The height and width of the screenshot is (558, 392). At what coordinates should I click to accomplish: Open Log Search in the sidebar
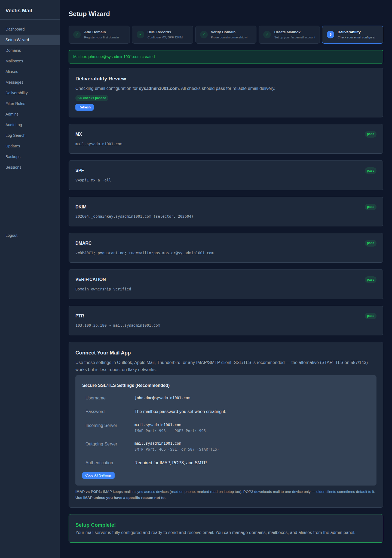tap(30, 135)
